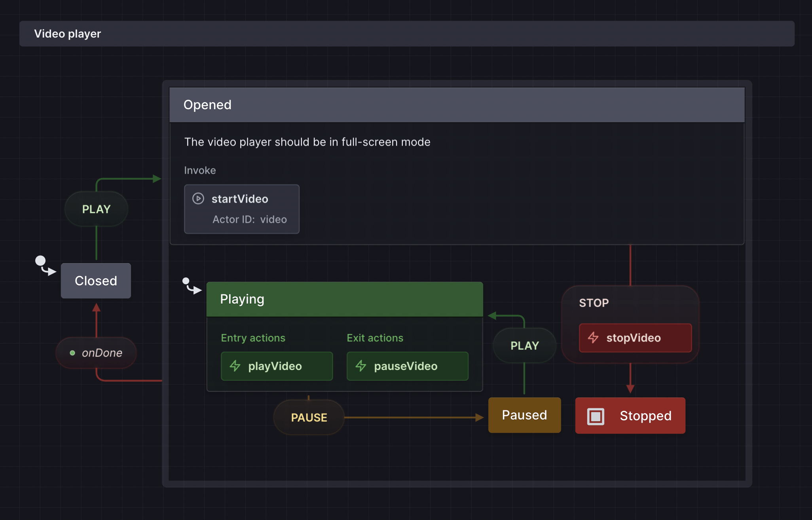Click the Actor ID video label
The width and height of the screenshot is (812, 520).
point(249,219)
